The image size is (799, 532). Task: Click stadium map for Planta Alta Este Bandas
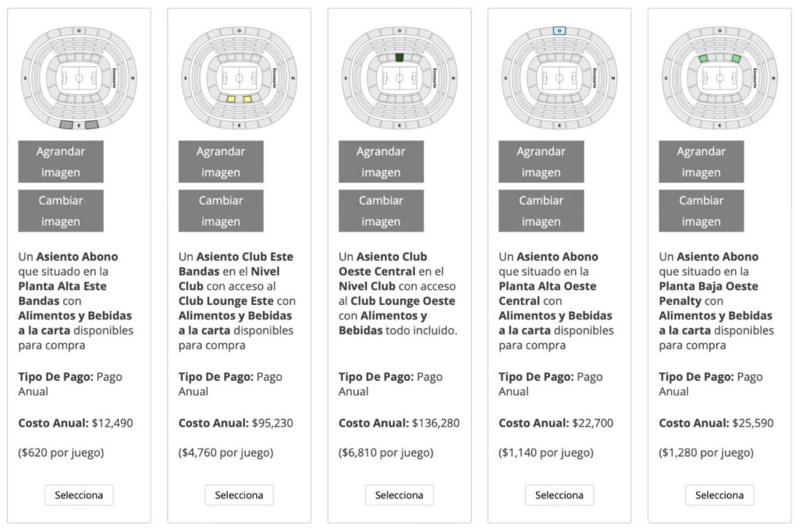tap(79, 78)
